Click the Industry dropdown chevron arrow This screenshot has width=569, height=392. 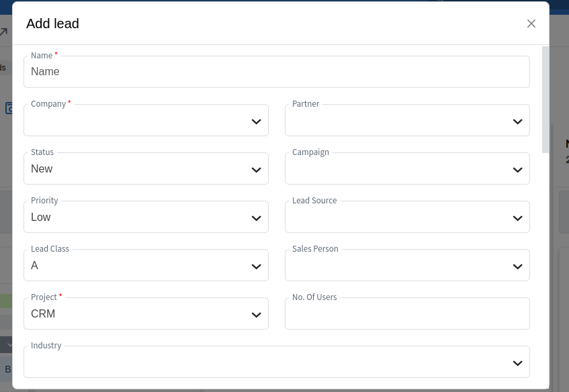tap(517, 363)
